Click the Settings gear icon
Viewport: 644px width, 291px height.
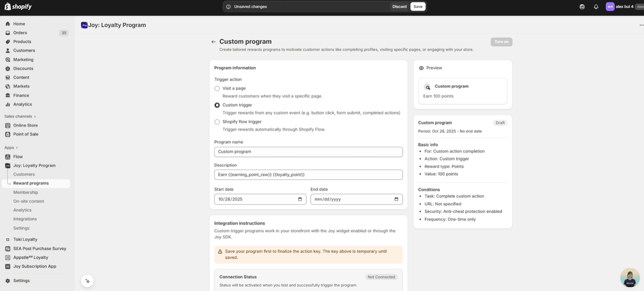point(8,281)
